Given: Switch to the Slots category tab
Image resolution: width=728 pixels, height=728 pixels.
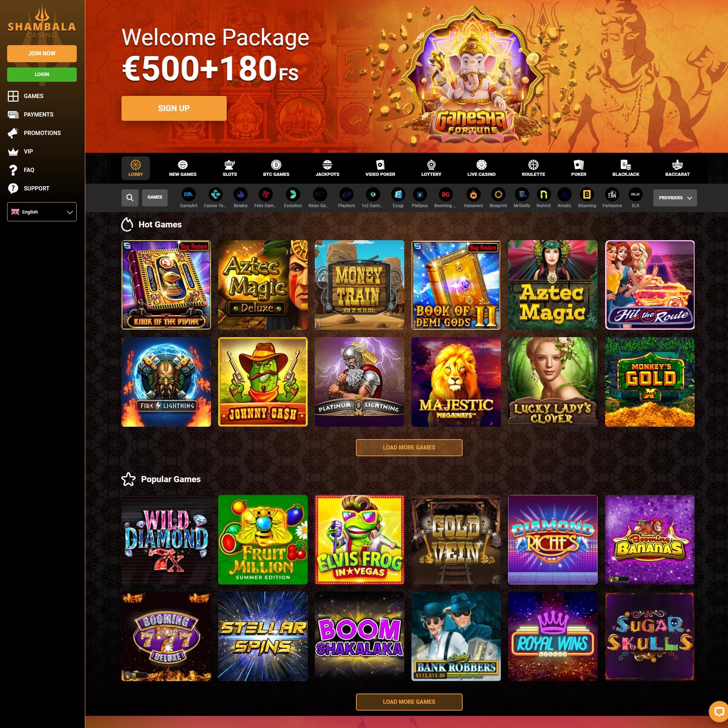Looking at the screenshot, I should 230,168.
